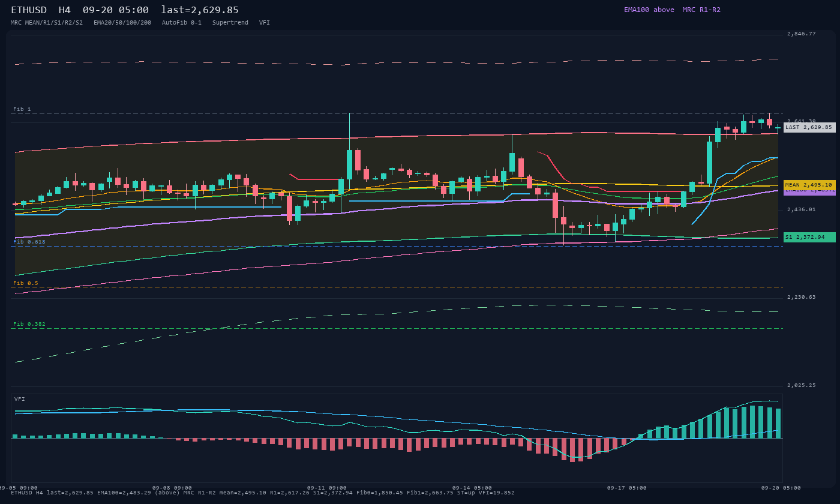
Task: Select the 09-08 09:00 time axis label
Action: pyautogui.click(x=172, y=488)
